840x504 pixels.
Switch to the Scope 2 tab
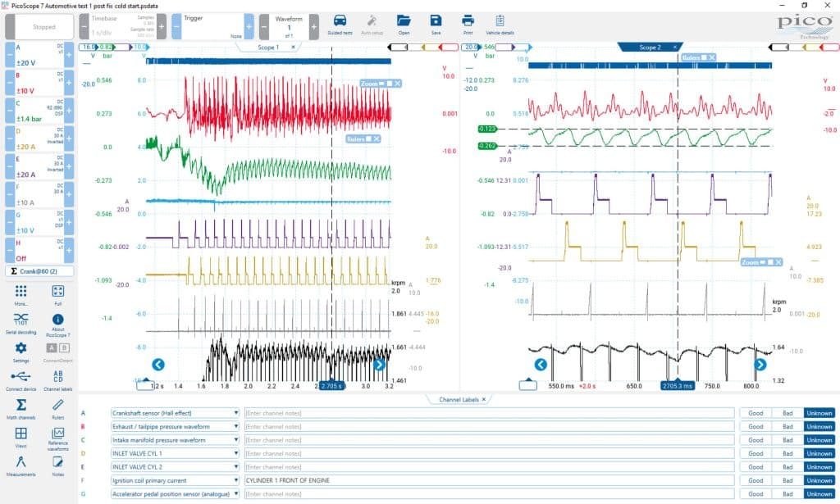[x=650, y=48]
